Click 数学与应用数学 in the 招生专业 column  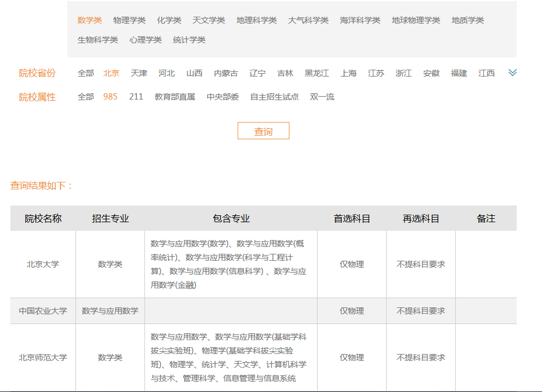[110, 311]
